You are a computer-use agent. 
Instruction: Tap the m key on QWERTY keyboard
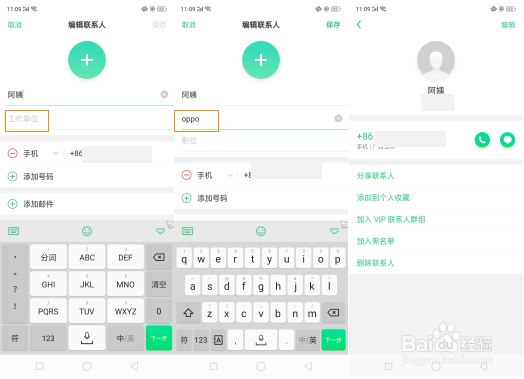click(x=312, y=313)
